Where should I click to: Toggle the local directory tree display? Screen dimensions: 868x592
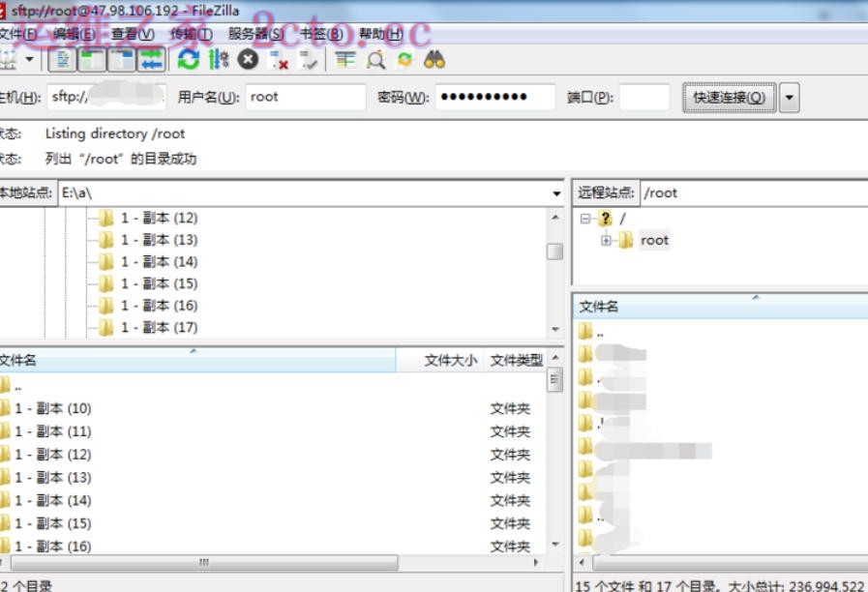92,60
